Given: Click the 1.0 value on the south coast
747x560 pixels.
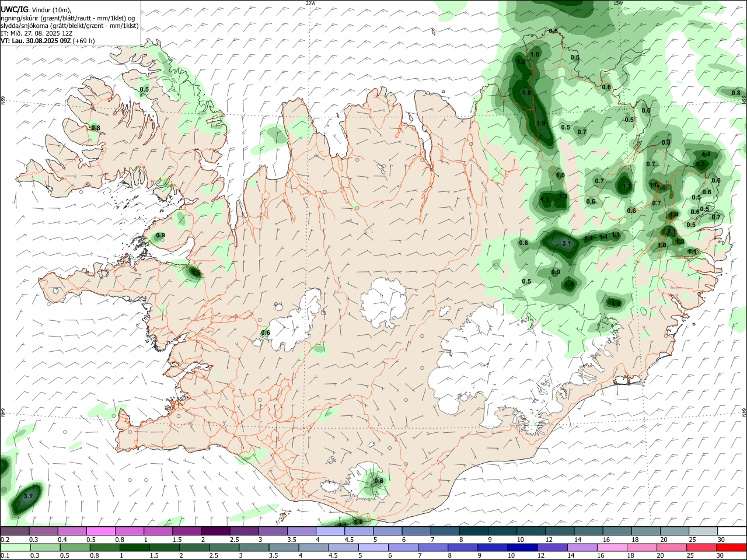Looking at the screenshot, I should 358,521.
